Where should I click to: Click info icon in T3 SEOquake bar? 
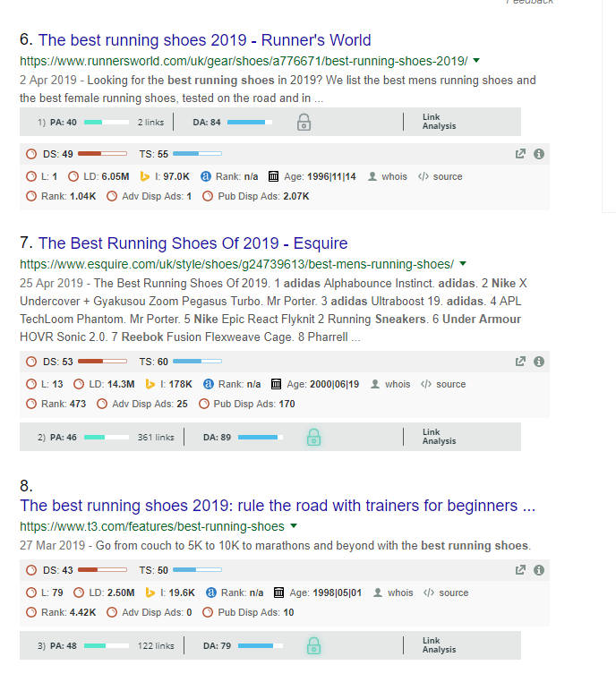(539, 570)
